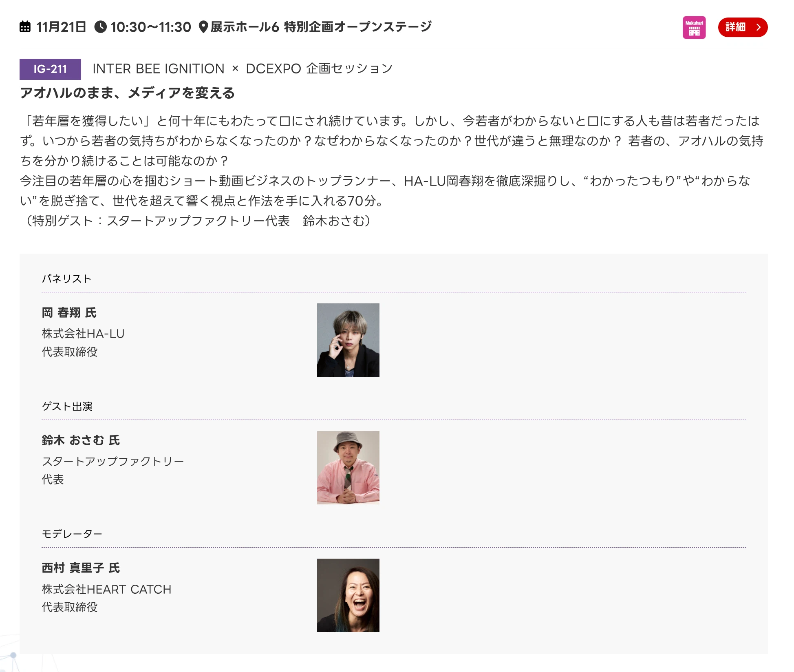Screen dimensions: 794x672
Task: Click the pink Makuhari venue icon
Action: (694, 27)
